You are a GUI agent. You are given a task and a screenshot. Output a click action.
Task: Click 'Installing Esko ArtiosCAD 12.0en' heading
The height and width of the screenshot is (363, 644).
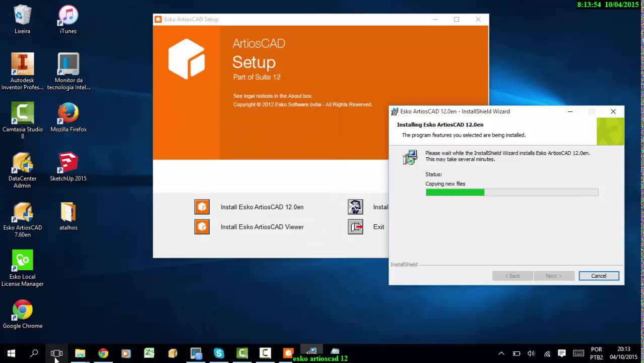[440, 125]
